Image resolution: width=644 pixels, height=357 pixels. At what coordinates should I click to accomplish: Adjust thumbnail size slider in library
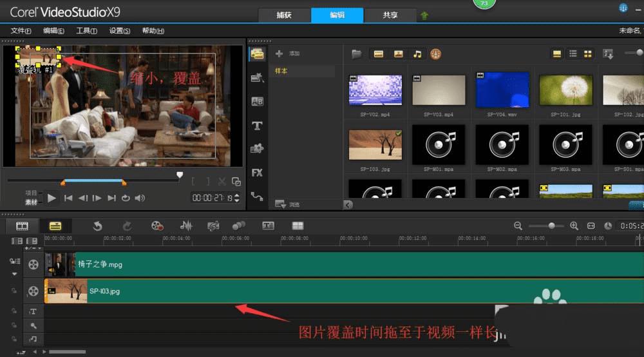639,53
